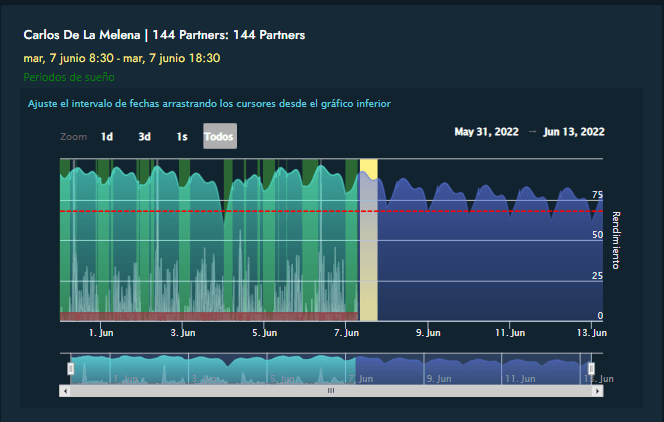Select the 1s zoom range
The height and width of the screenshot is (422, 664).
[182, 136]
